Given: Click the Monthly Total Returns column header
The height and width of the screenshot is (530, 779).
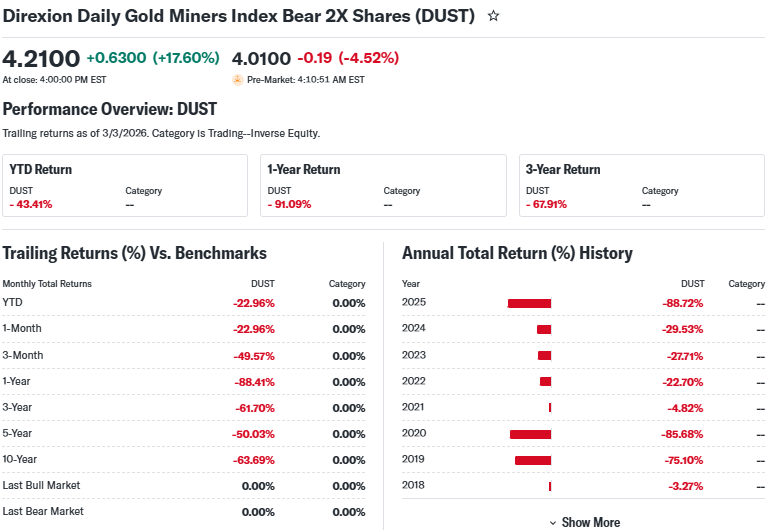Looking at the screenshot, I should [47, 284].
